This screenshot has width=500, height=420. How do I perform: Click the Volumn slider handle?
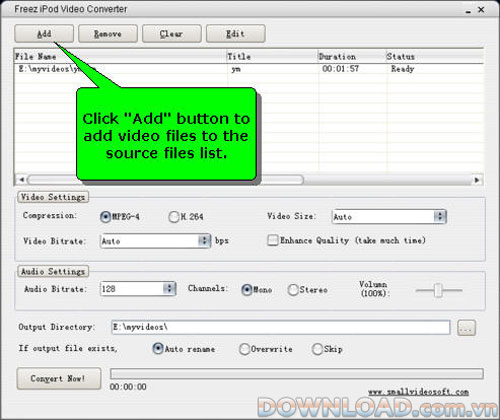(438, 290)
